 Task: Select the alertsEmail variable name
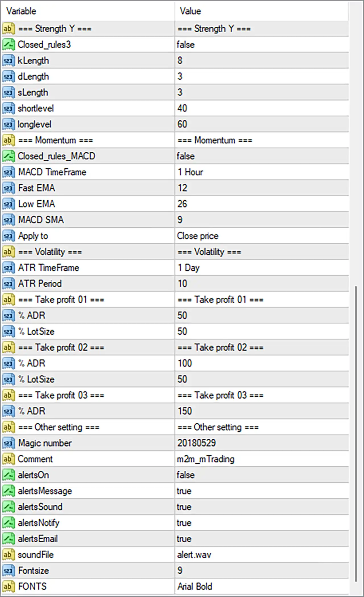click(38, 539)
